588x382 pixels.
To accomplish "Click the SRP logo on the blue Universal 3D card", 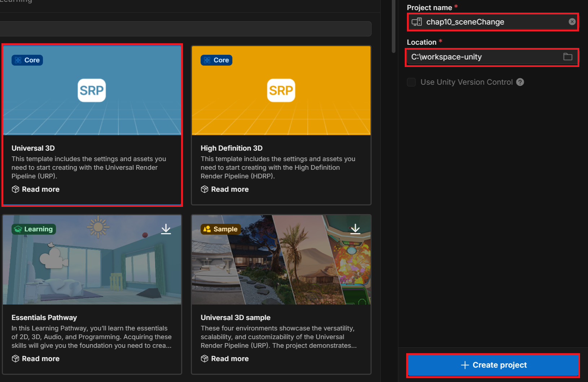I will [92, 90].
